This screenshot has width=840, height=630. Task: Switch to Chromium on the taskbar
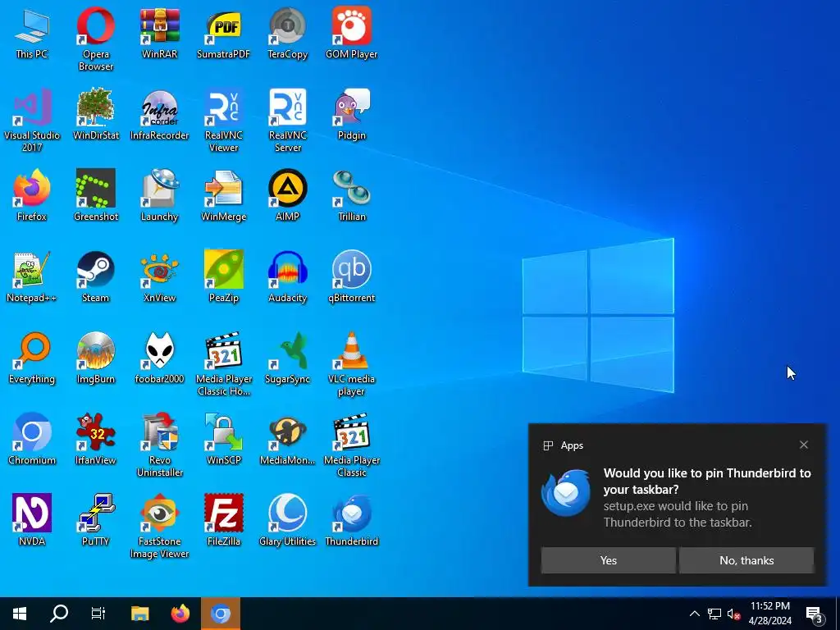pyautogui.click(x=220, y=614)
